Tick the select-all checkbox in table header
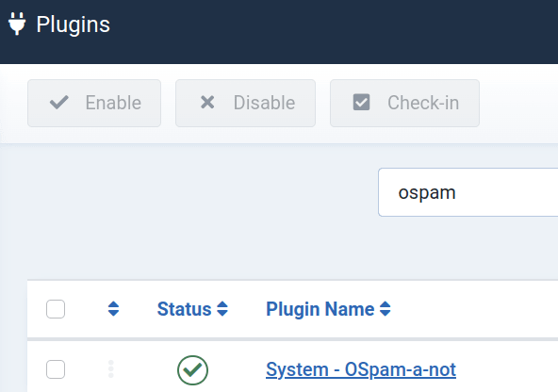Viewport: 558px width, 392px height. (x=56, y=309)
